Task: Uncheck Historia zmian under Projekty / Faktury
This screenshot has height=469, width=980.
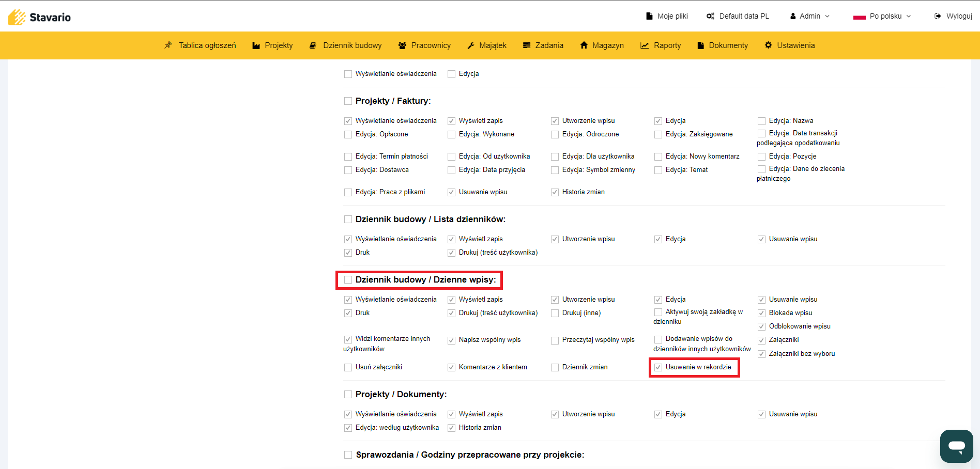Action: click(x=555, y=192)
